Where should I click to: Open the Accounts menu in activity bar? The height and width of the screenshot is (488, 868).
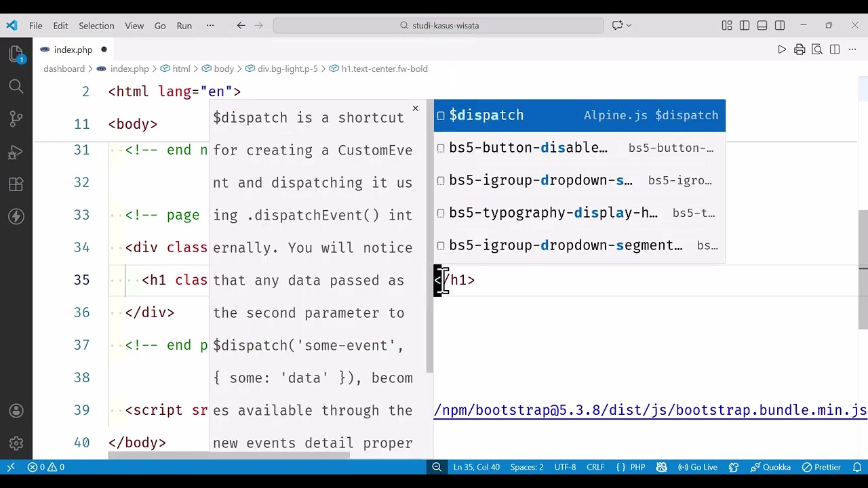point(16,411)
